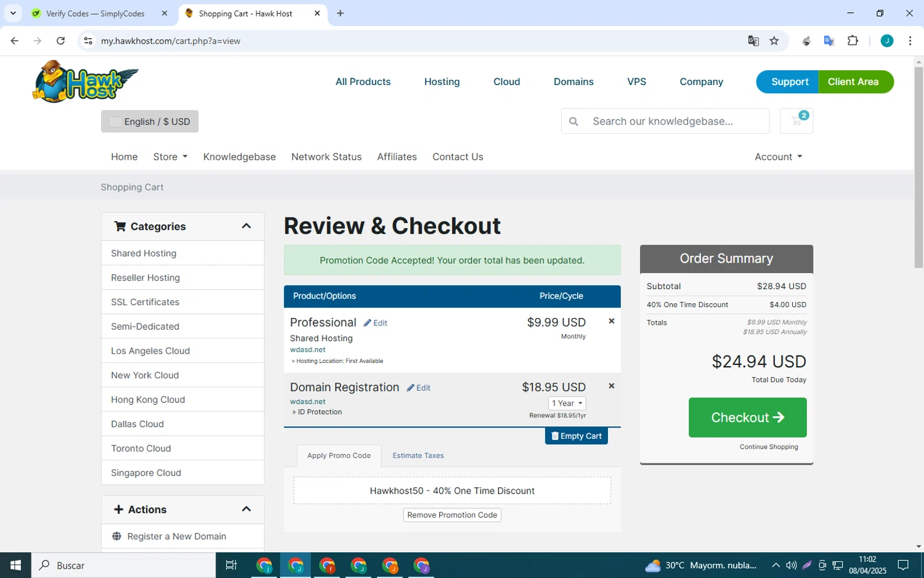The image size is (924, 578).
Task: Click the green Checkout button
Action: 747,417
